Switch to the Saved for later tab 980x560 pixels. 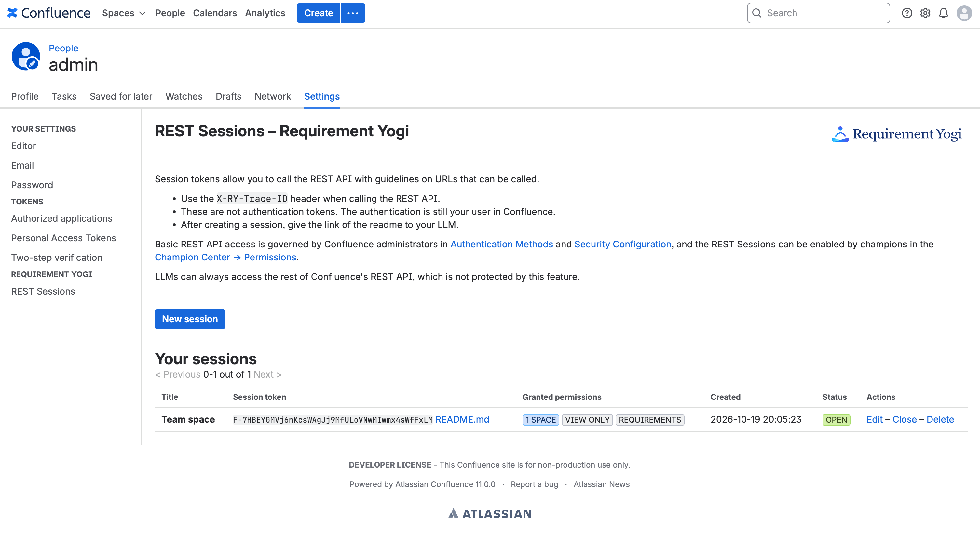point(121,96)
